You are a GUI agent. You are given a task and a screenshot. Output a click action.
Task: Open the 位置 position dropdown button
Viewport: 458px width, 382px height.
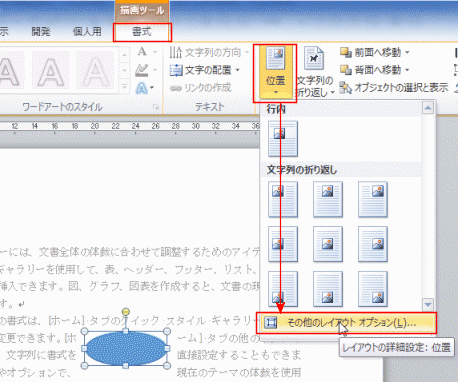pos(275,72)
